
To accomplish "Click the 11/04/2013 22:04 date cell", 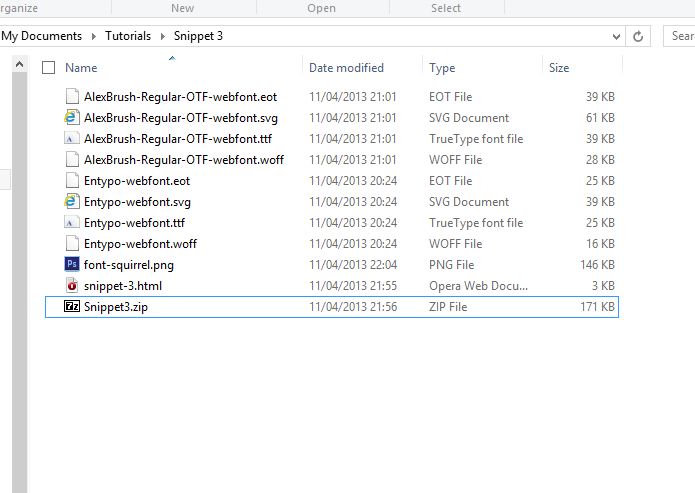I will click(x=353, y=265).
